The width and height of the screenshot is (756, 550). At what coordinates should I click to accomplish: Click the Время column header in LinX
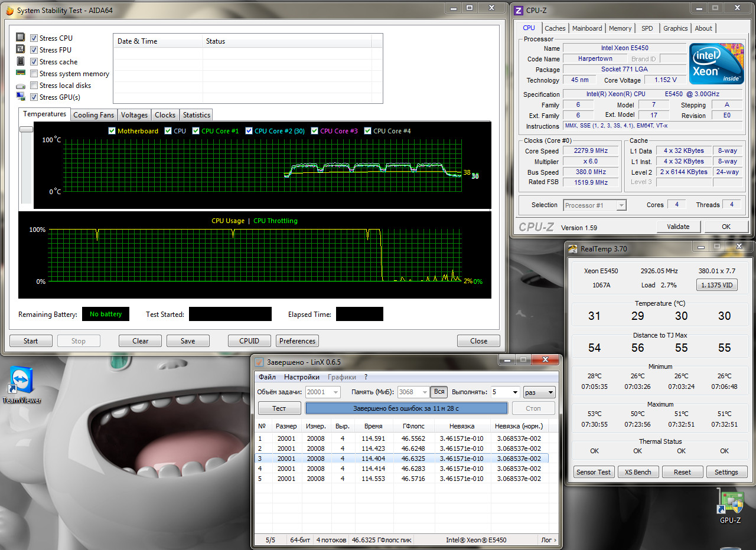pos(373,426)
